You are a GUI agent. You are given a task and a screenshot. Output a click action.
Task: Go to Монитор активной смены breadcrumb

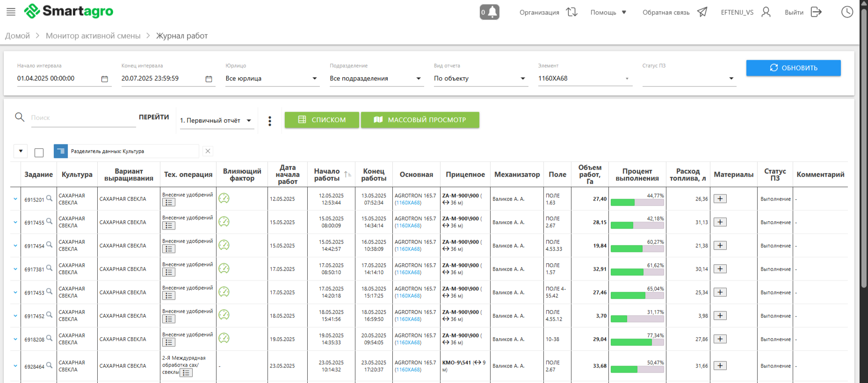click(x=93, y=36)
